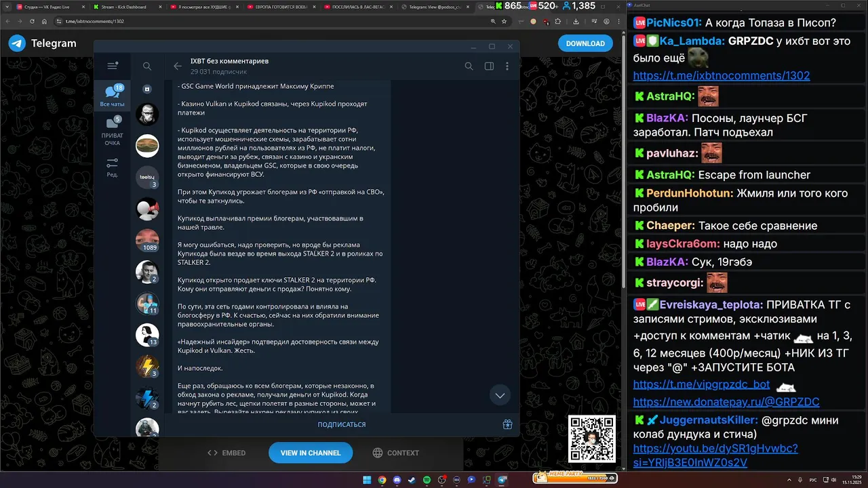
Task: Click the Meme Party progress bar
Action: pyautogui.click(x=574, y=478)
